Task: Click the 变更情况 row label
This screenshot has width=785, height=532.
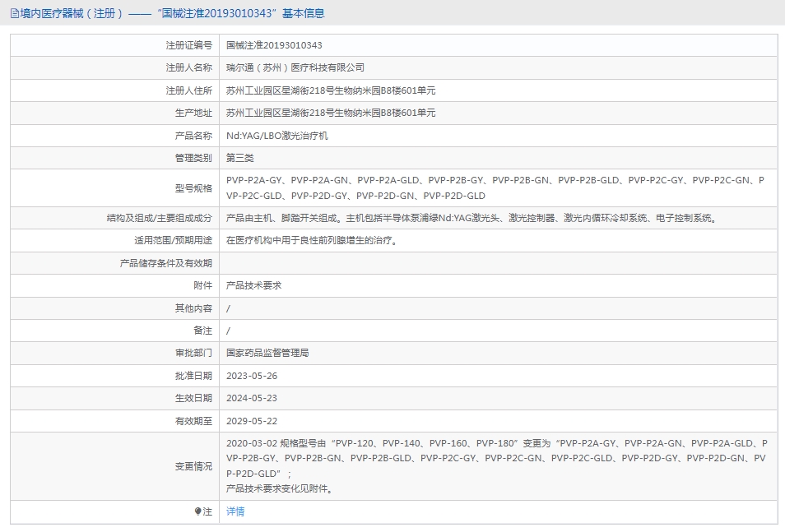Action: click(193, 466)
